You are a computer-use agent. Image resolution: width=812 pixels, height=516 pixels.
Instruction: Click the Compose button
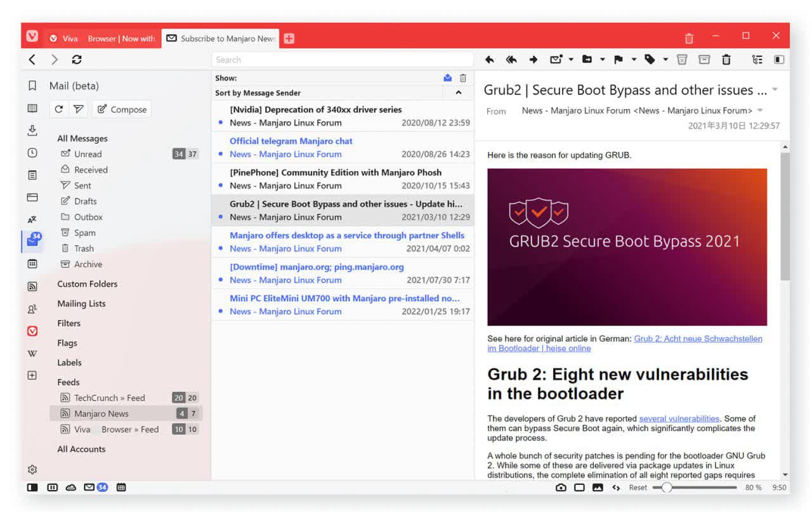(x=122, y=109)
